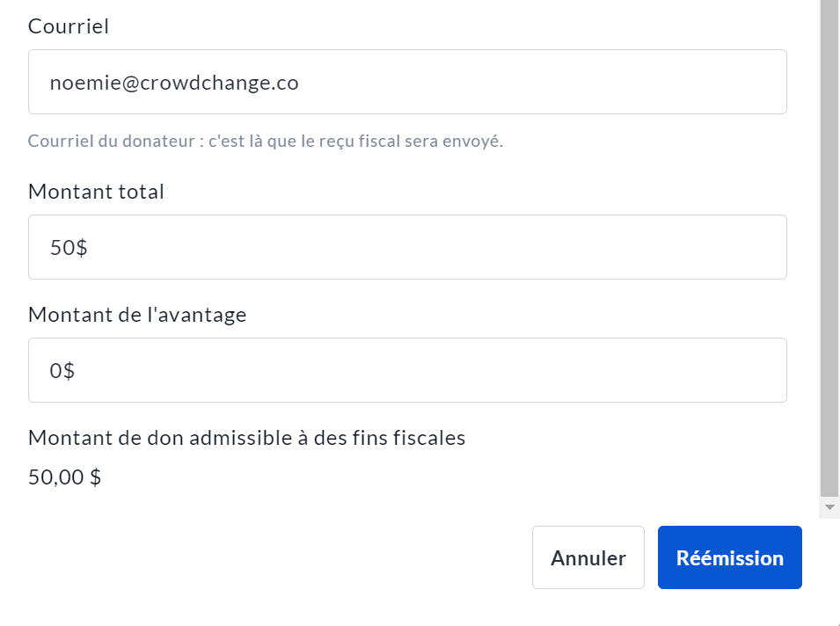840x626 pixels.
Task: Click the Montant de l'avantage input
Action: click(x=407, y=370)
